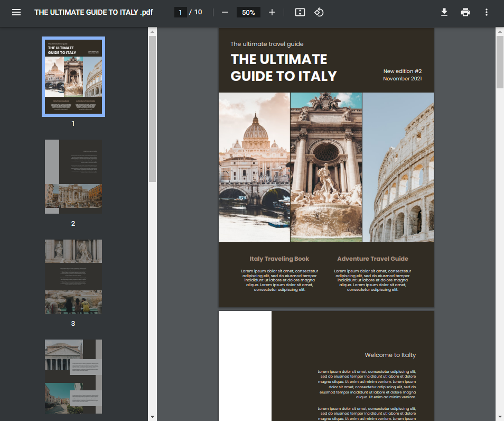504x421 pixels.
Task: Click the main document vertical scrollbar thumb
Action: pos(500,62)
